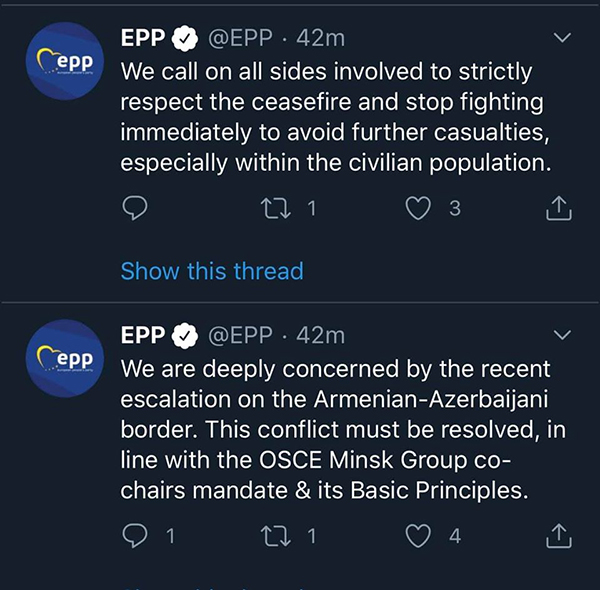Reply to the ceasefire tweet
Screen dimensions: 600x590
coord(135,208)
